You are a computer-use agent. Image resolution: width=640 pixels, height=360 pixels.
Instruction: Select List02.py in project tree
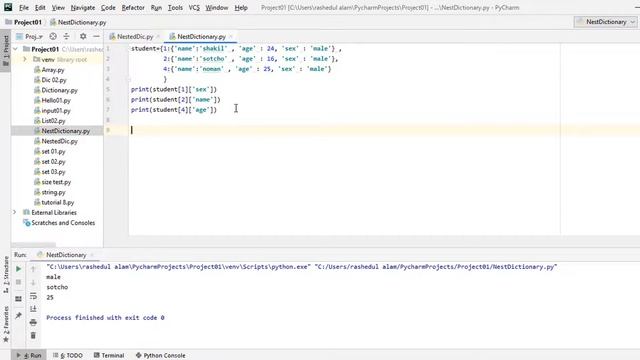pos(50,121)
